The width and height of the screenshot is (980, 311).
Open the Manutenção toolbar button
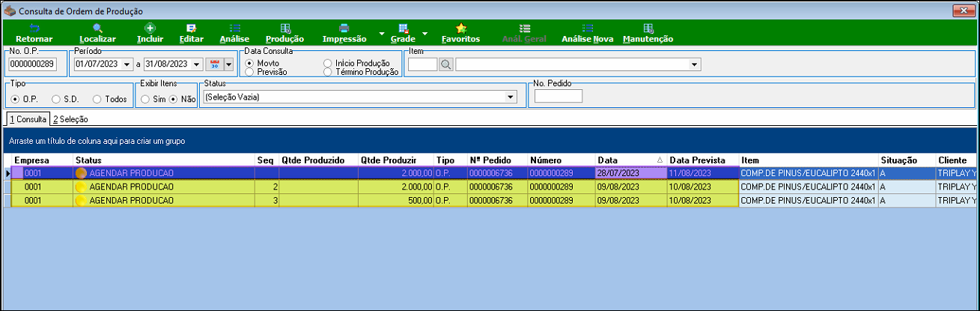(648, 33)
